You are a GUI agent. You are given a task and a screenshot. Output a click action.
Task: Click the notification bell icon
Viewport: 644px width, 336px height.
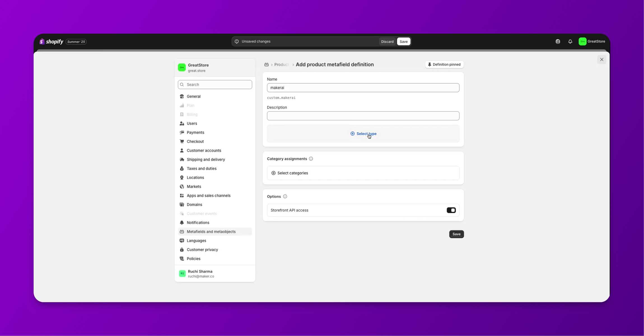pos(570,41)
